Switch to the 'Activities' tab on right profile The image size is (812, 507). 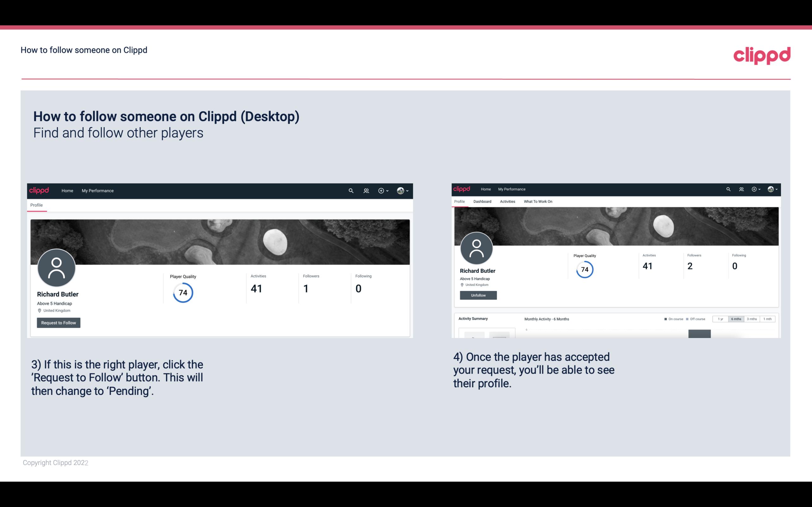[506, 202]
